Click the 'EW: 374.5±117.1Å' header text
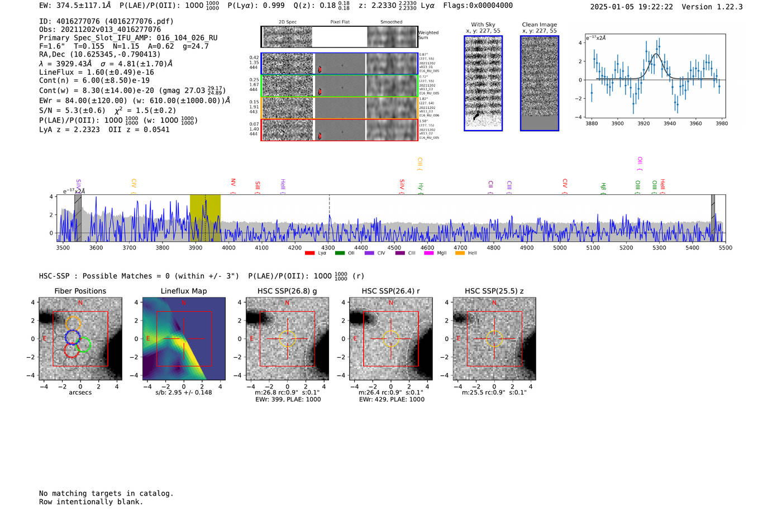This screenshot has height=532, width=782. click(x=75, y=6)
